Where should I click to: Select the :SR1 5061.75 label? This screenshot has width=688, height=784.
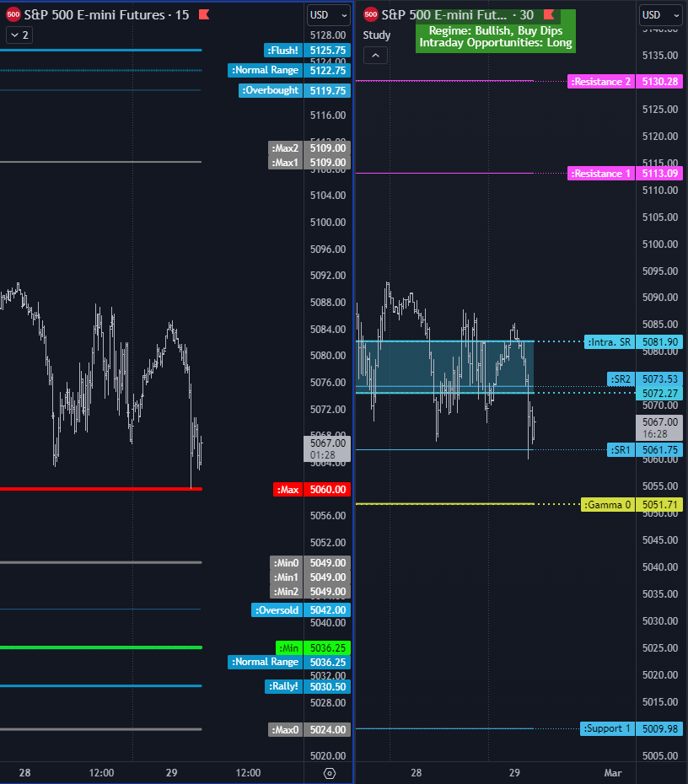click(645, 450)
